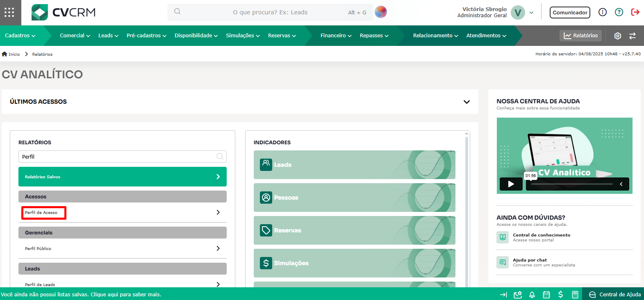Open the Cadastros dropdown menu
Viewport: 644px width, 300px height.
click(20, 36)
